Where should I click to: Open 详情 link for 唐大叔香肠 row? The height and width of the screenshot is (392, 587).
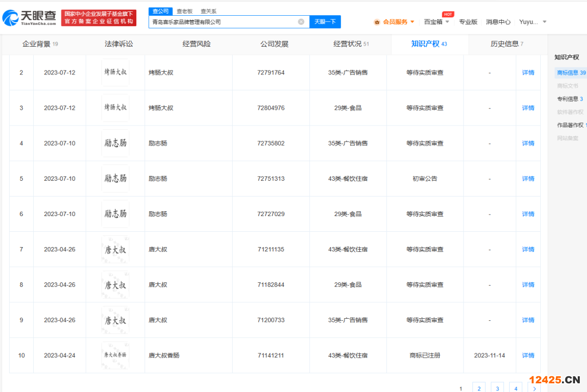(528, 356)
